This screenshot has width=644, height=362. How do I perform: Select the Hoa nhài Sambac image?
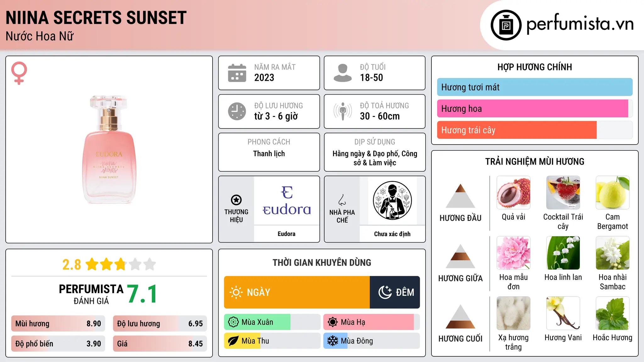point(613,253)
